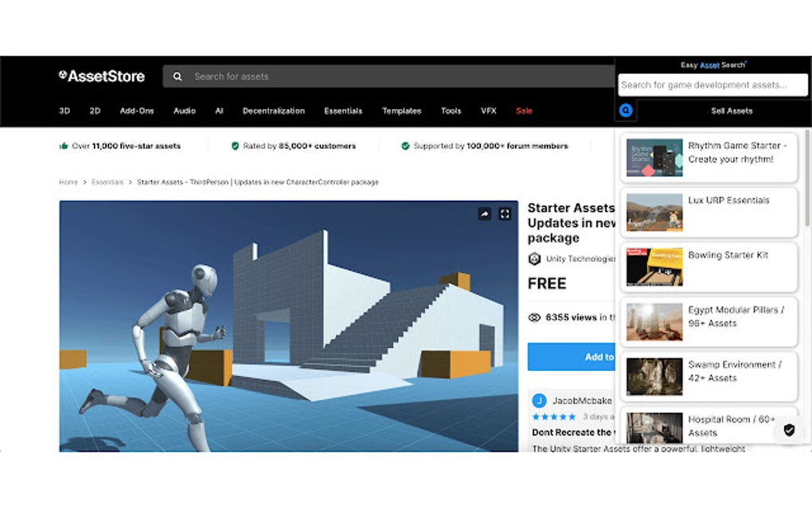This screenshot has width=812, height=508.
Task: Expand the product image to fullscreen
Action: click(x=504, y=213)
